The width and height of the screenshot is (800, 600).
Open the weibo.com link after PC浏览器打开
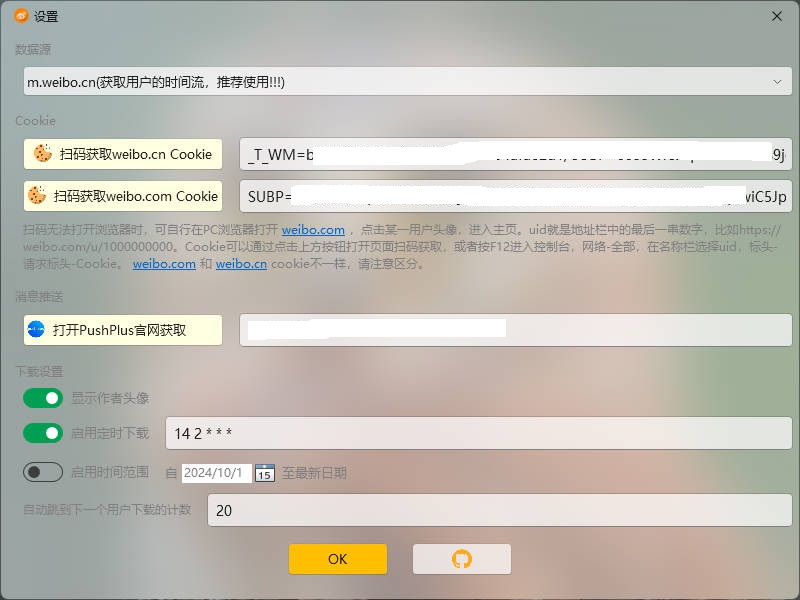coord(313,230)
